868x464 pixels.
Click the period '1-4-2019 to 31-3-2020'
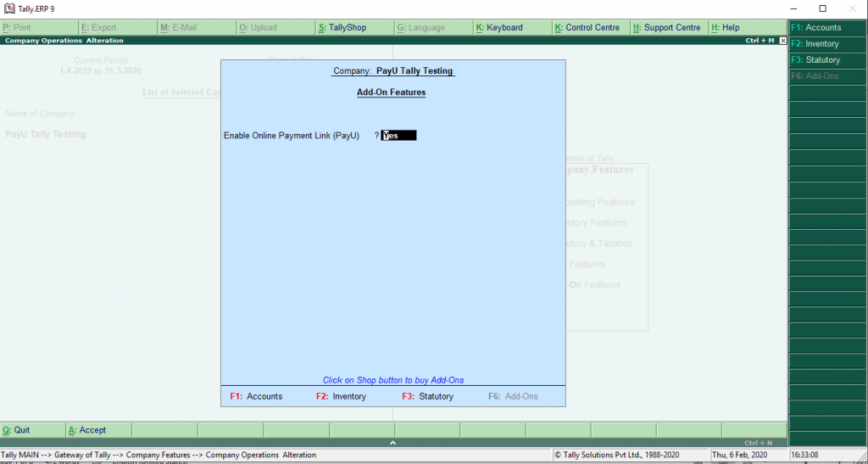[x=101, y=71]
